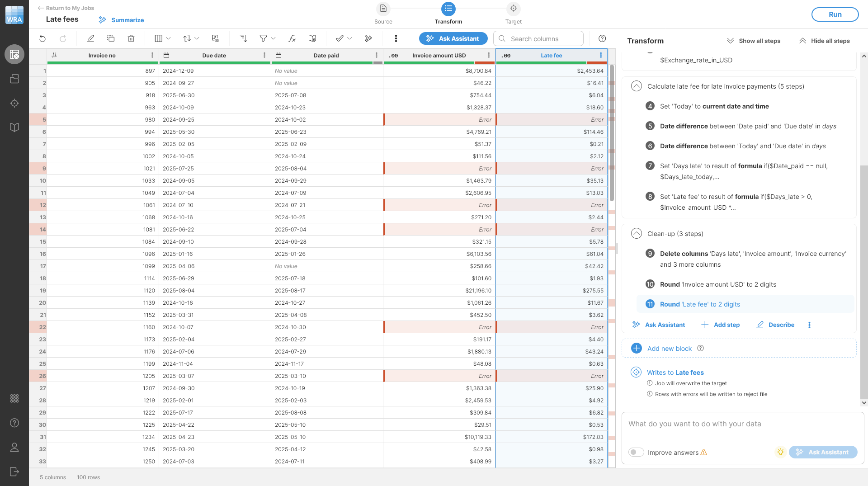Click the Run button
868x486 pixels.
pos(835,14)
